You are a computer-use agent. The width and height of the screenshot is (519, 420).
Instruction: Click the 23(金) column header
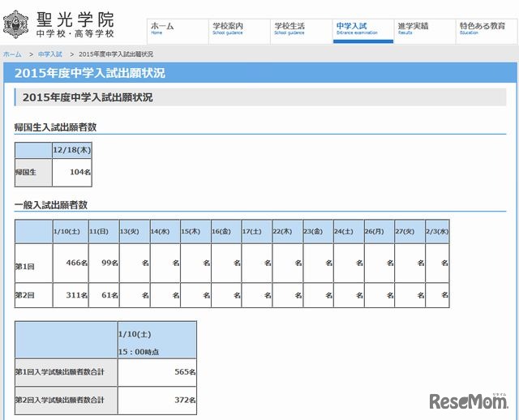click(318, 231)
